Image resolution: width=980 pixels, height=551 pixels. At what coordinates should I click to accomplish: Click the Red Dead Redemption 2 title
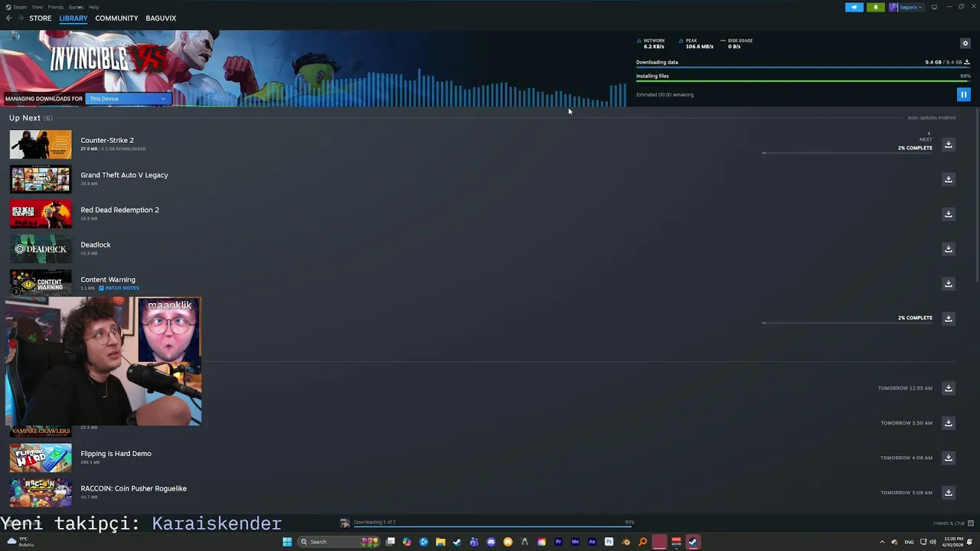pyautogui.click(x=119, y=210)
